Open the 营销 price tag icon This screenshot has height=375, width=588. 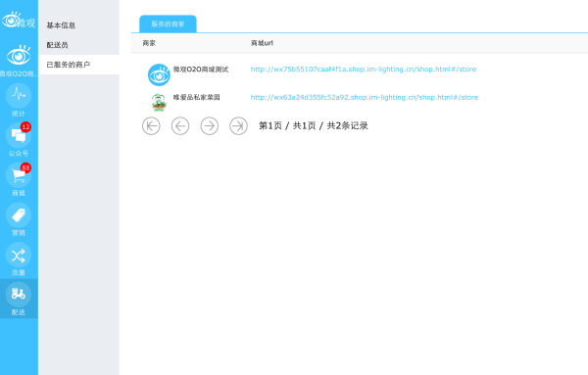pos(19,215)
